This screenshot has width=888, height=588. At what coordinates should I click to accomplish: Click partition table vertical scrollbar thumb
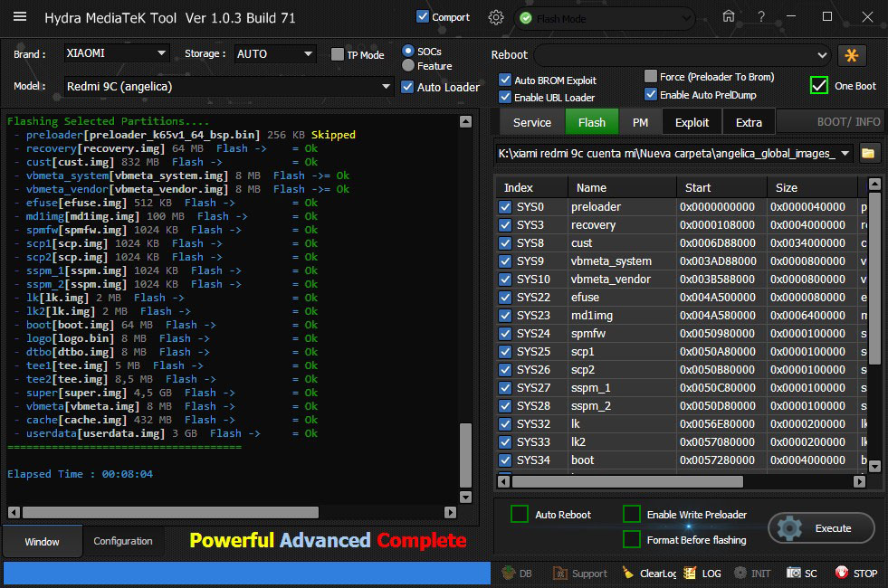tap(874, 278)
